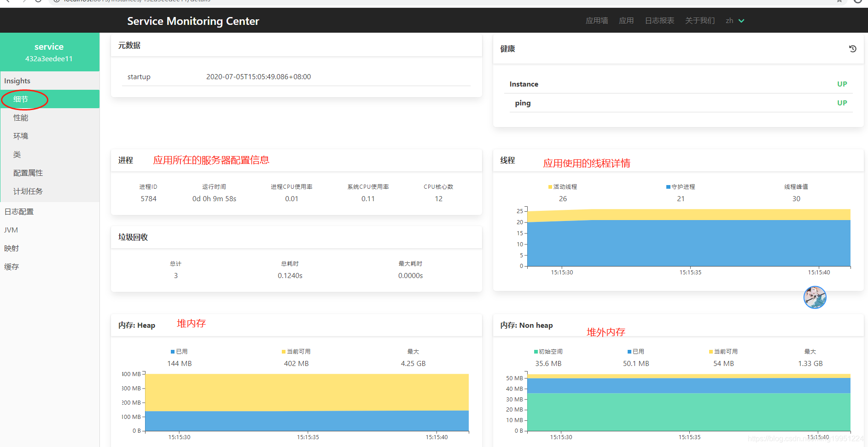
Task: Click the round avatar image
Action: point(815,297)
